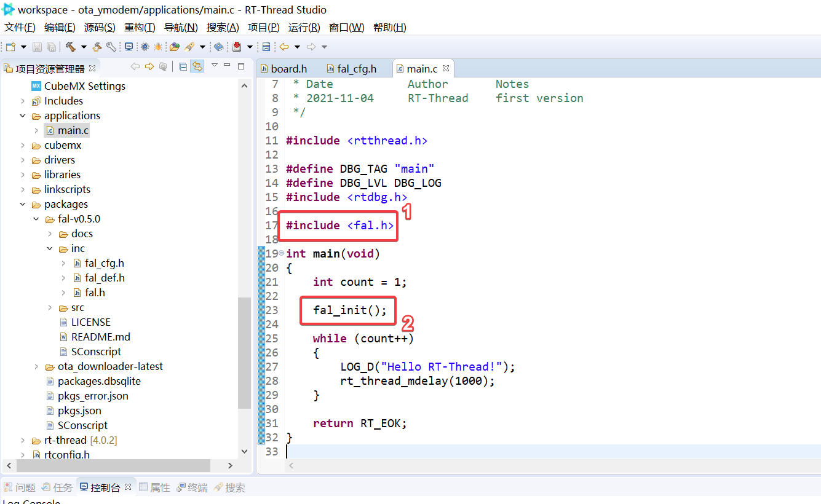Open the 运行(R) menu
821x504 pixels.
click(304, 28)
